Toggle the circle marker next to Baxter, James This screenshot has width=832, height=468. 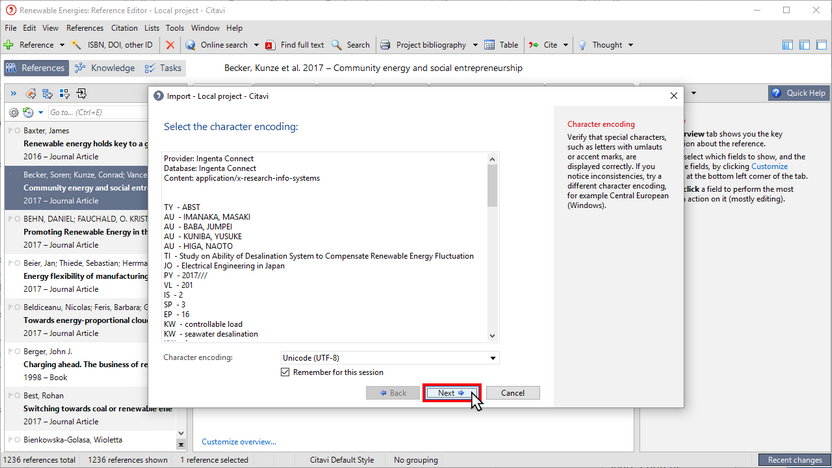point(18,131)
